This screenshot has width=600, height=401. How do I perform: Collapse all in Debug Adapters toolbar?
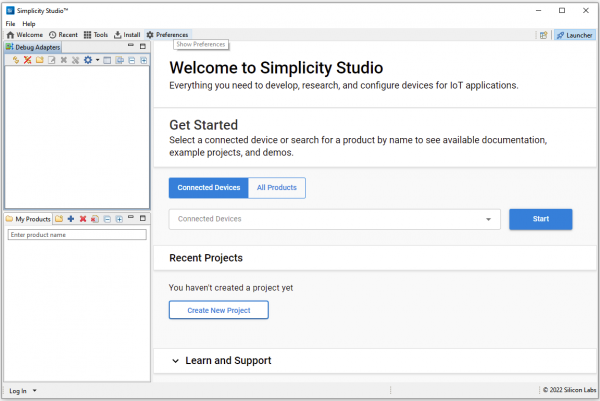pos(132,60)
